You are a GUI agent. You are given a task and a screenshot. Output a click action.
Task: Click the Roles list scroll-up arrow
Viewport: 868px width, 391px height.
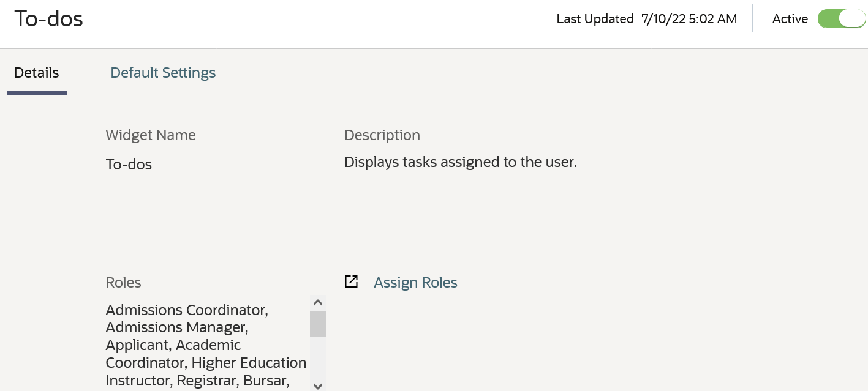[x=317, y=302]
